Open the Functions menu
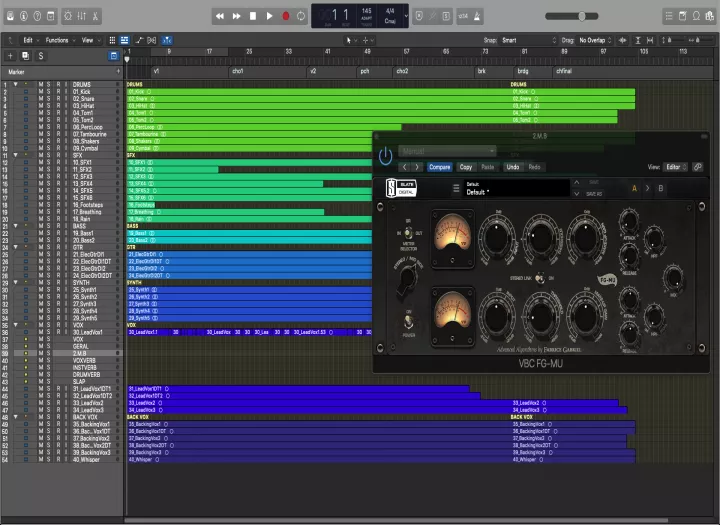The image size is (720, 525). (x=60, y=40)
